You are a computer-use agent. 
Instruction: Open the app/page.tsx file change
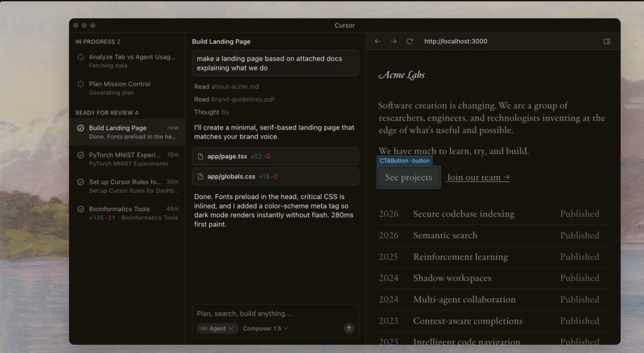275,156
